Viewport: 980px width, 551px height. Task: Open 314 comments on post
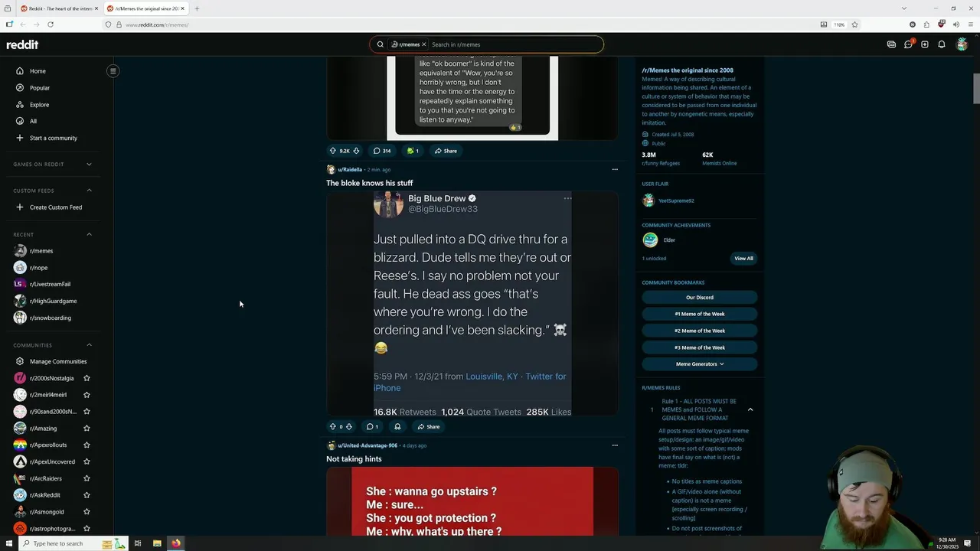click(x=382, y=151)
